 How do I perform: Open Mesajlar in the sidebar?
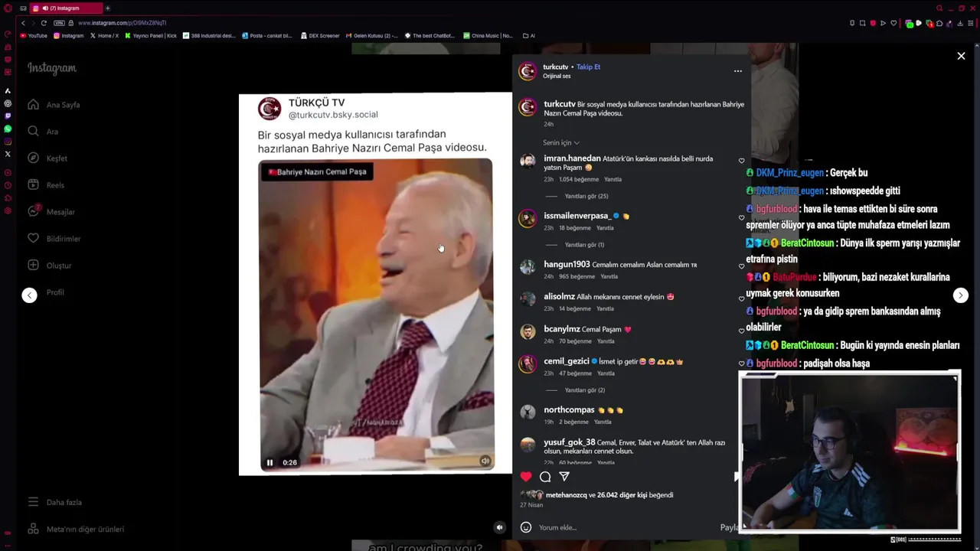[60, 212]
